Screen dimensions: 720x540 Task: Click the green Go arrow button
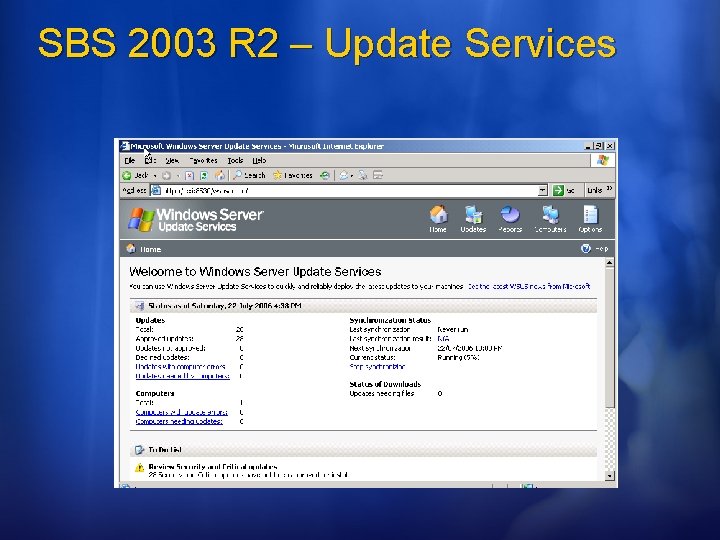tap(558, 190)
